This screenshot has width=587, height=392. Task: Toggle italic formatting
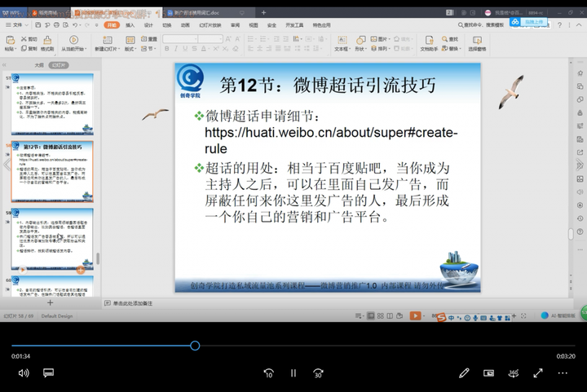175,49
